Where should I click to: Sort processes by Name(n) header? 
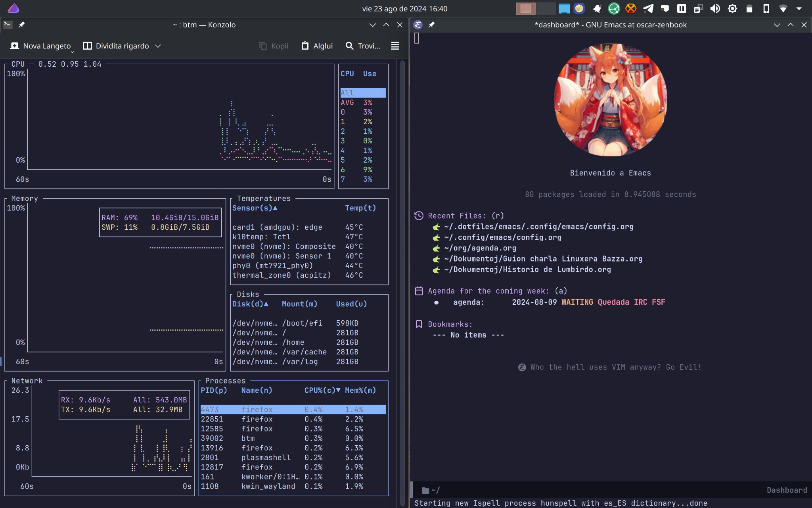(x=257, y=391)
